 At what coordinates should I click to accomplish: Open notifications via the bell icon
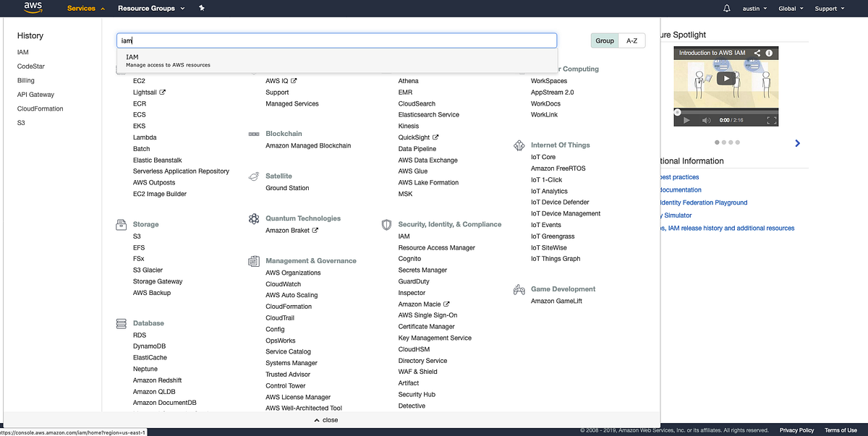[727, 8]
